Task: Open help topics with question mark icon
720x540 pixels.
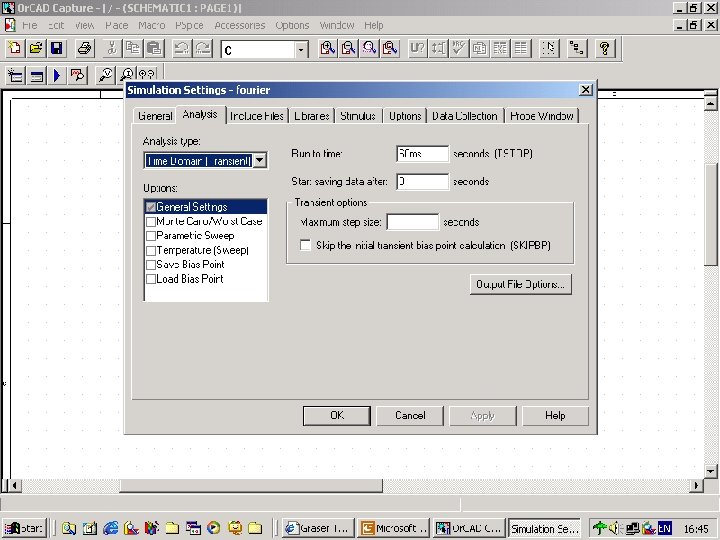Action: (x=605, y=48)
